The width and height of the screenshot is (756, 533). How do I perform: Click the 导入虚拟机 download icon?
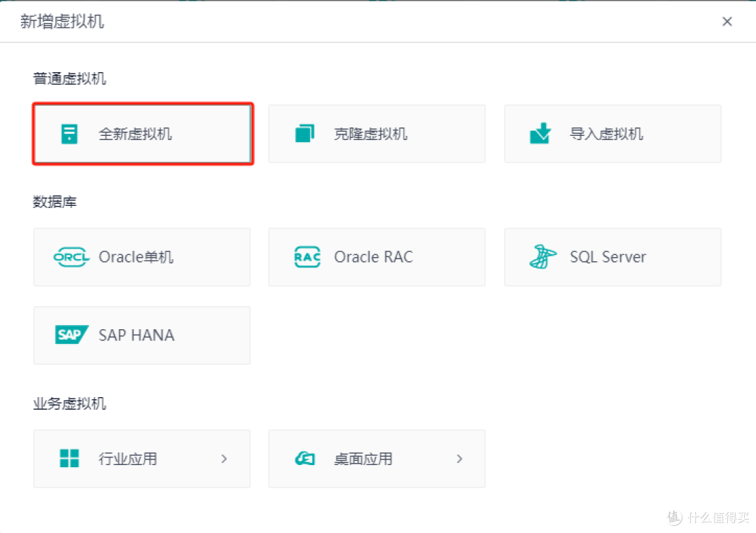point(540,133)
